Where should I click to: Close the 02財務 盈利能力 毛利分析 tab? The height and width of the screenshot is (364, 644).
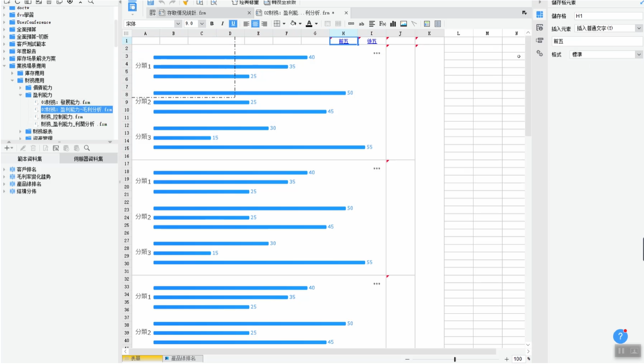(x=346, y=13)
